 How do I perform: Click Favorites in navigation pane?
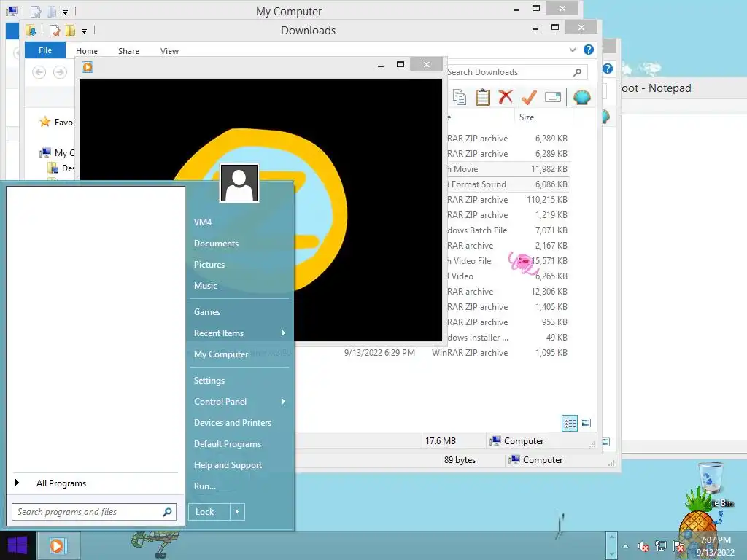pyautogui.click(x=58, y=122)
